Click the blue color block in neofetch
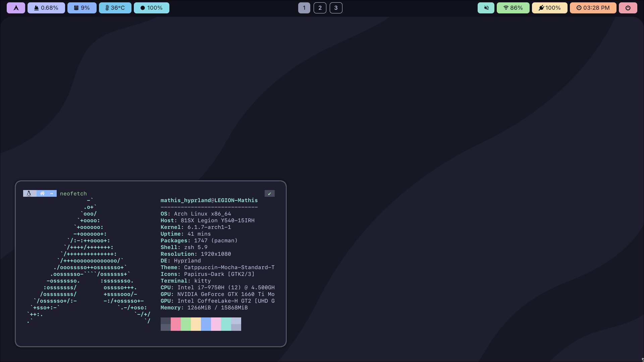The image size is (644, 362). point(206,324)
